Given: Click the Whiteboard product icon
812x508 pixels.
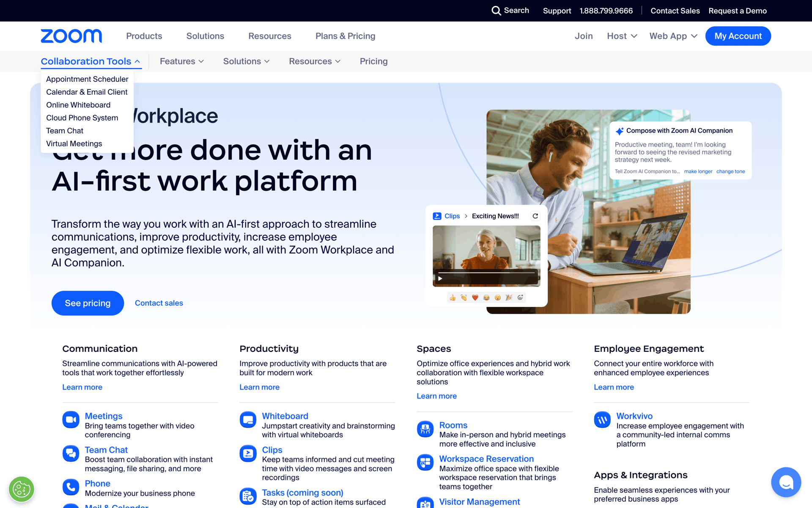Looking at the screenshot, I should click(248, 420).
